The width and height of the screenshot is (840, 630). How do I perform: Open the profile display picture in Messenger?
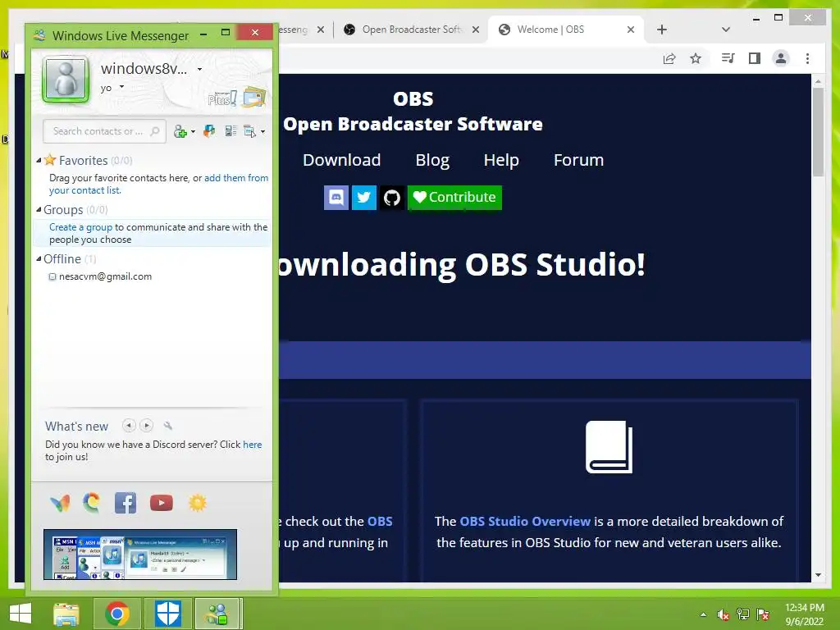click(x=66, y=80)
